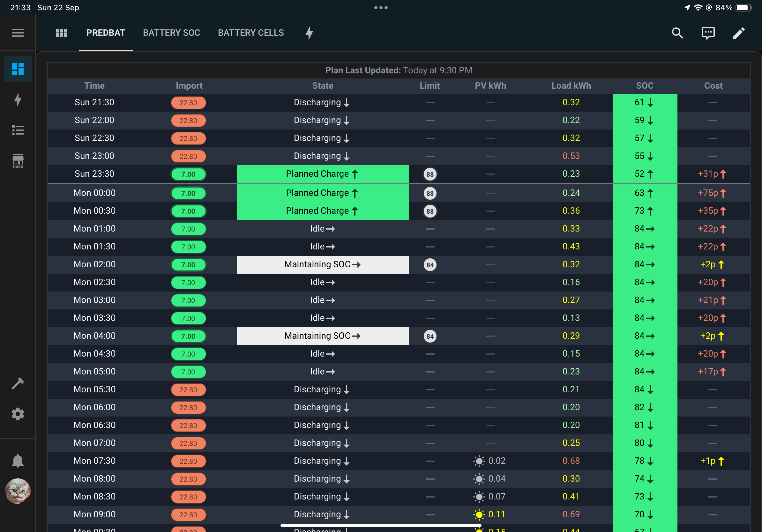This screenshot has width=762, height=532.
Task: Open Developer Tools hammer icon
Action: pyautogui.click(x=18, y=383)
